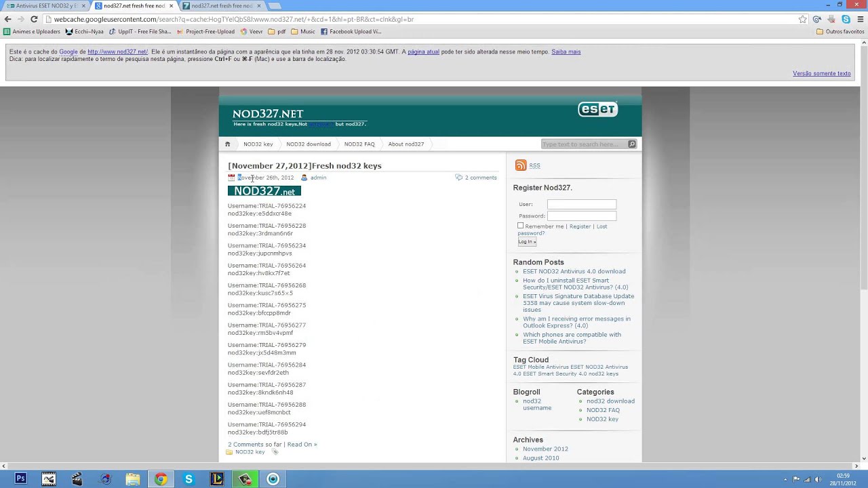The width and height of the screenshot is (868, 488).
Task: Click the Saiba mais link
Action: (x=566, y=52)
